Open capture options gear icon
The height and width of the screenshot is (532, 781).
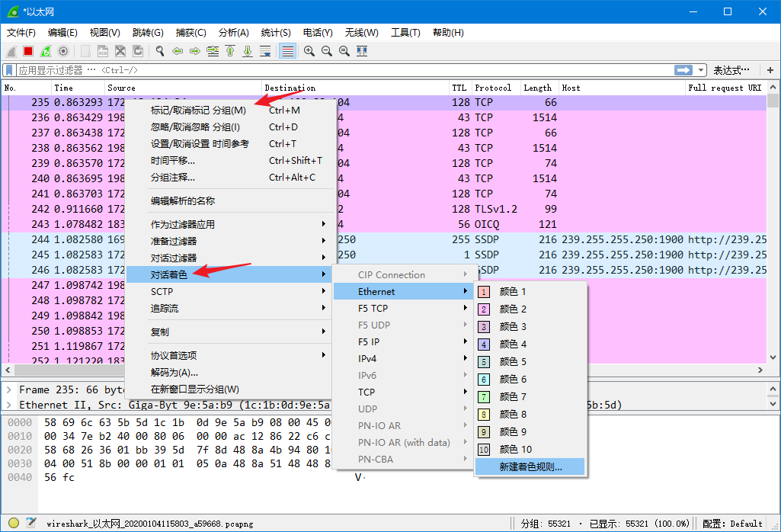(63, 51)
